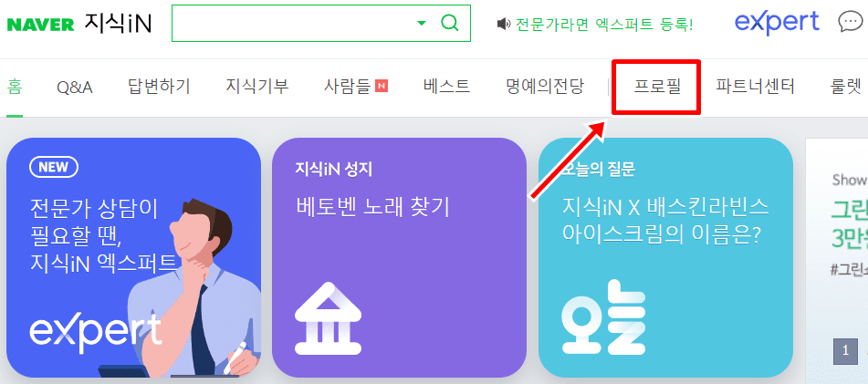Image resolution: width=868 pixels, height=384 pixels.
Task: Select the 홈 tab
Action: 15,87
